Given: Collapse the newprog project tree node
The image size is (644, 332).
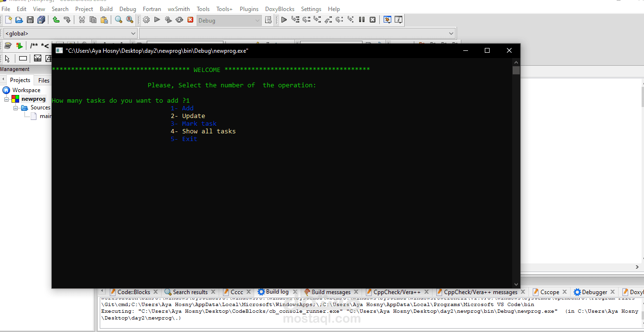Looking at the screenshot, I should pos(7,99).
